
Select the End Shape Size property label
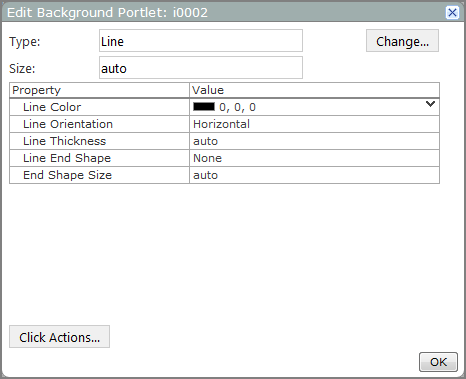(x=67, y=175)
